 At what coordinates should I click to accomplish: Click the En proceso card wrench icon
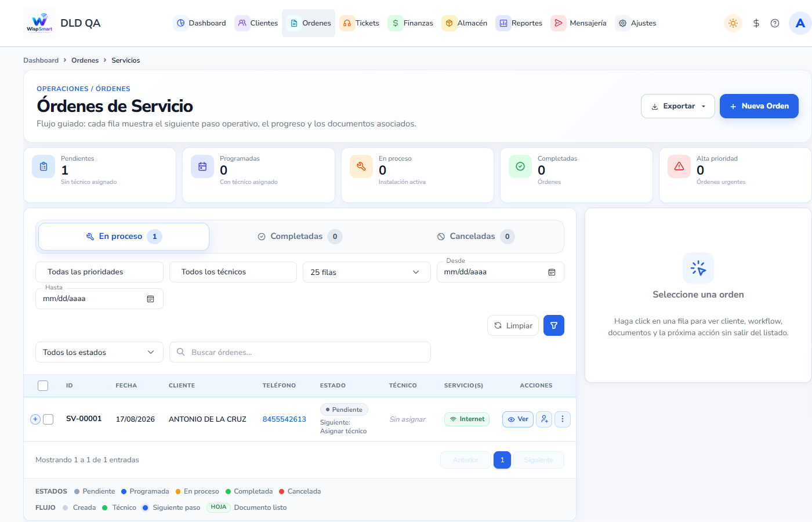[x=361, y=166]
